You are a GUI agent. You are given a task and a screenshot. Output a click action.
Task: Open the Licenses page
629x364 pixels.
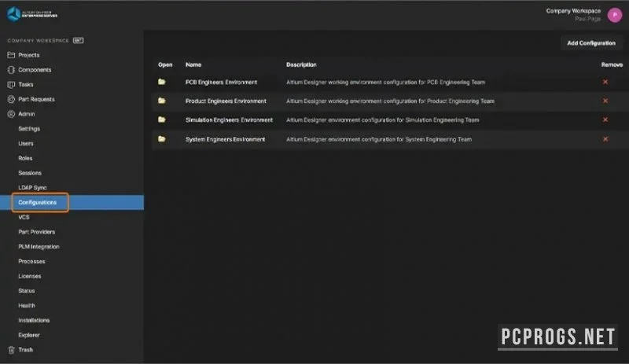pos(30,276)
